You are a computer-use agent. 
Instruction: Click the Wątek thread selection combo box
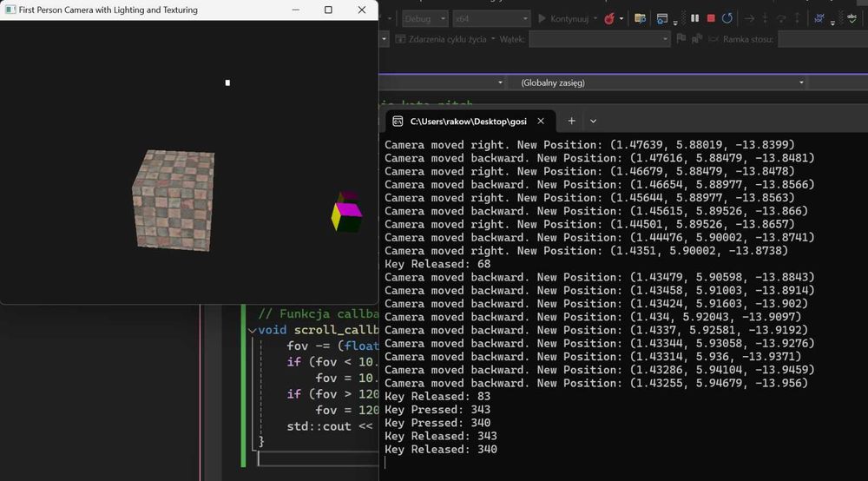(599, 39)
